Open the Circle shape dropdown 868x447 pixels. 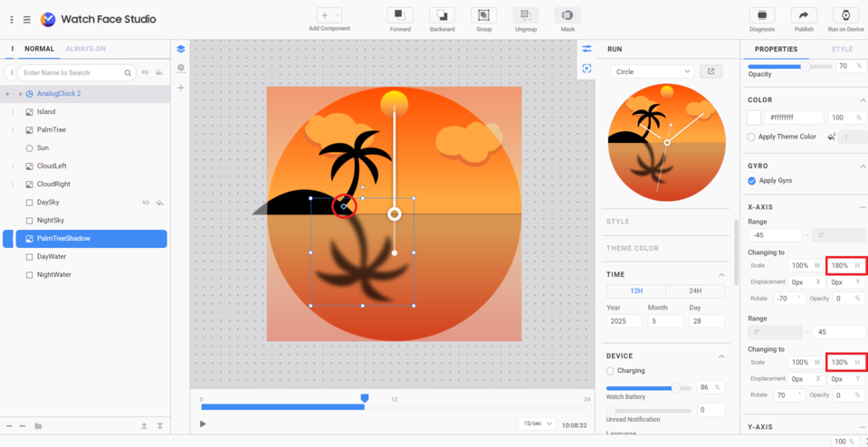tap(652, 71)
